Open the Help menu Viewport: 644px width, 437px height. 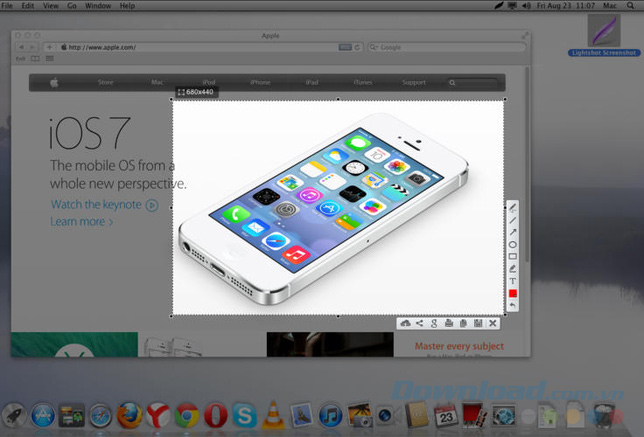tap(127, 5)
